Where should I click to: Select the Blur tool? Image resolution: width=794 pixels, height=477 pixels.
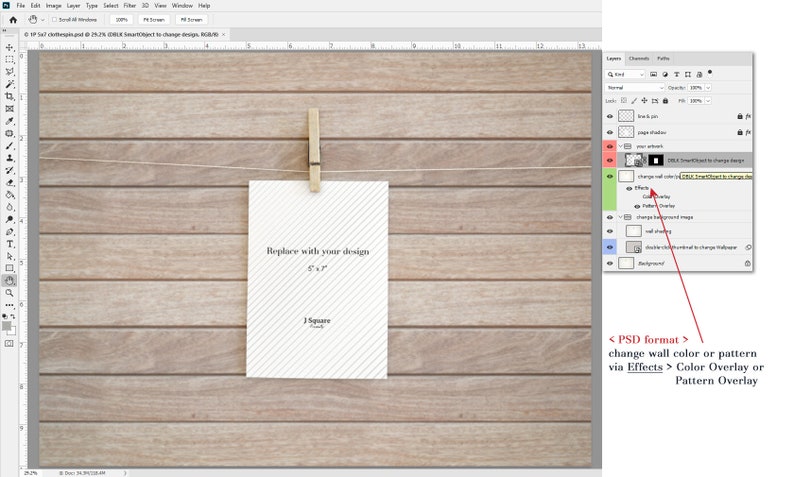pos(9,207)
